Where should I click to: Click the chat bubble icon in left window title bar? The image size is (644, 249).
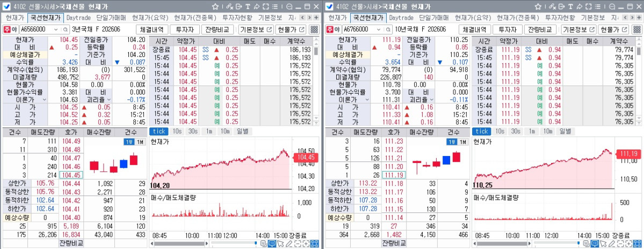[290, 6]
